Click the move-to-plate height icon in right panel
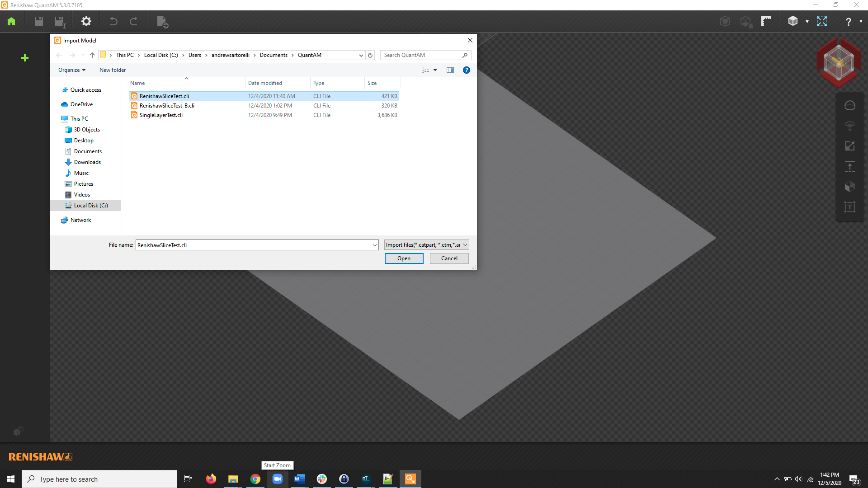Screen dimensions: 868x488 click(849, 166)
